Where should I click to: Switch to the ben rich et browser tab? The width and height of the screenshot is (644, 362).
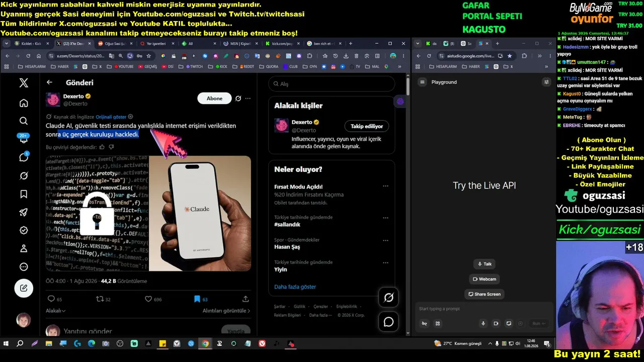pos(324,44)
